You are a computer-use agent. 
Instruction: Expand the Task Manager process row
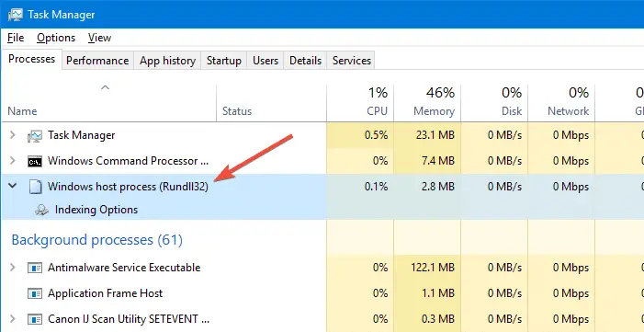[x=13, y=135]
